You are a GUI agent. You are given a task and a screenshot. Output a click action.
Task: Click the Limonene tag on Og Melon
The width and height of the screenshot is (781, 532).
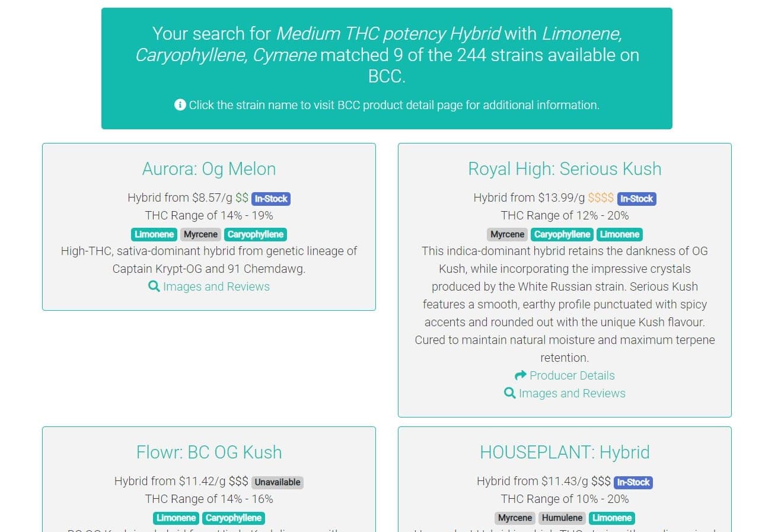[x=154, y=234]
